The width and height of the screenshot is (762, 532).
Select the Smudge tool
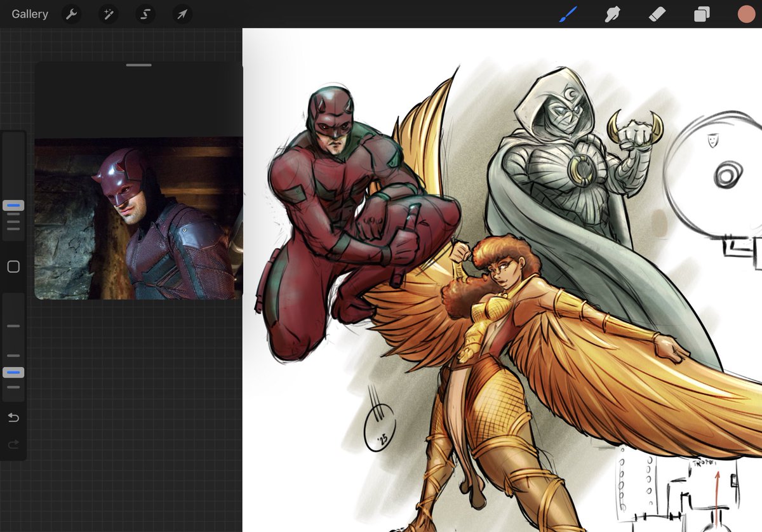click(x=612, y=14)
